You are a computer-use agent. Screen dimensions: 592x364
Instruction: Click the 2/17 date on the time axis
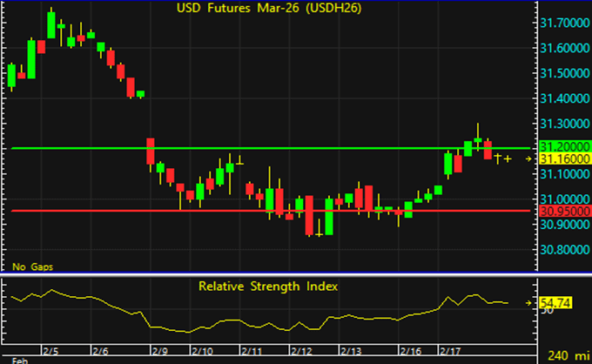click(x=450, y=350)
